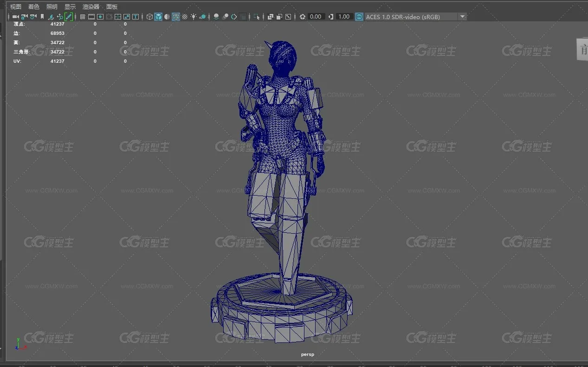The image size is (588, 367).
Task: Toggle the viewport Grid display
Action: pyautogui.click(x=83, y=17)
